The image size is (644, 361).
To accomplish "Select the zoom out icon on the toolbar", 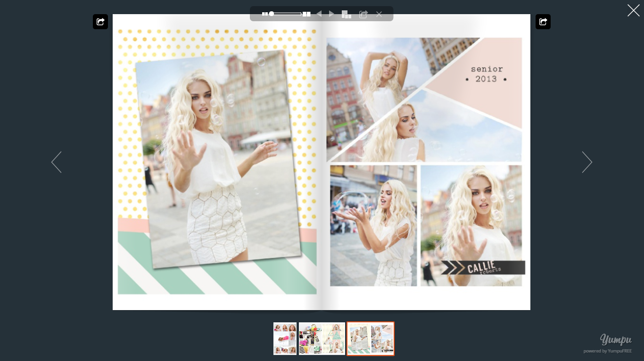I will (265, 14).
